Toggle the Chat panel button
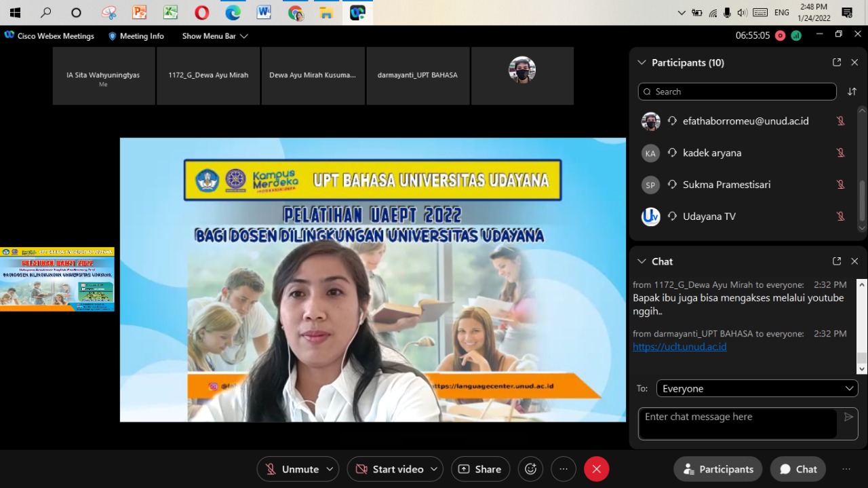The image size is (868, 488). 798,469
